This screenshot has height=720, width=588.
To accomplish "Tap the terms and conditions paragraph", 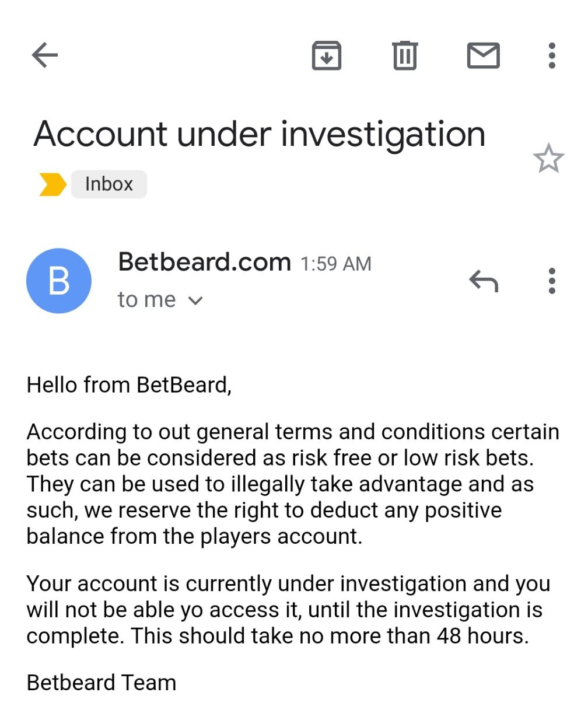I will click(x=292, y=484).
